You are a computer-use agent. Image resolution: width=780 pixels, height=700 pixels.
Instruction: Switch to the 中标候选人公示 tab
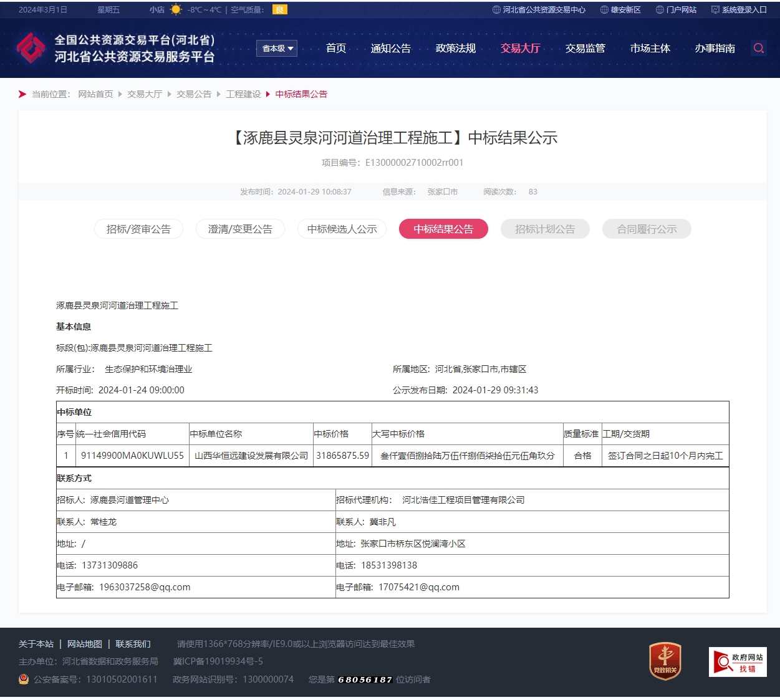pyautogui.click(x=342, y=229)
